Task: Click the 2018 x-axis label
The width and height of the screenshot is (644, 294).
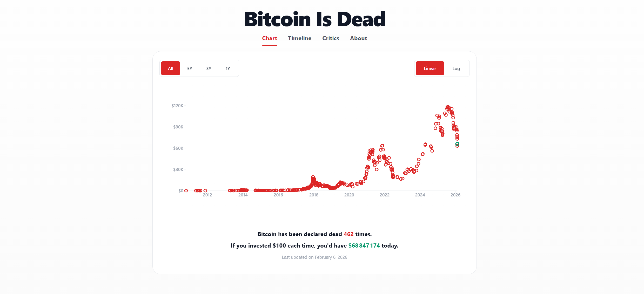Action: pyautogui.click(x=314, y=195)
